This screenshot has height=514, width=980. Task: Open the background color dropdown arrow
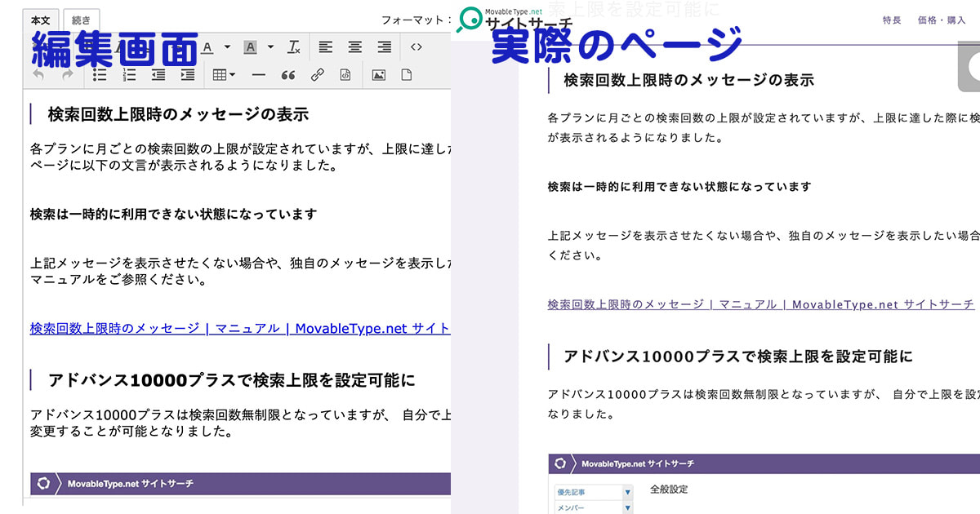click(x=270, y=47)
